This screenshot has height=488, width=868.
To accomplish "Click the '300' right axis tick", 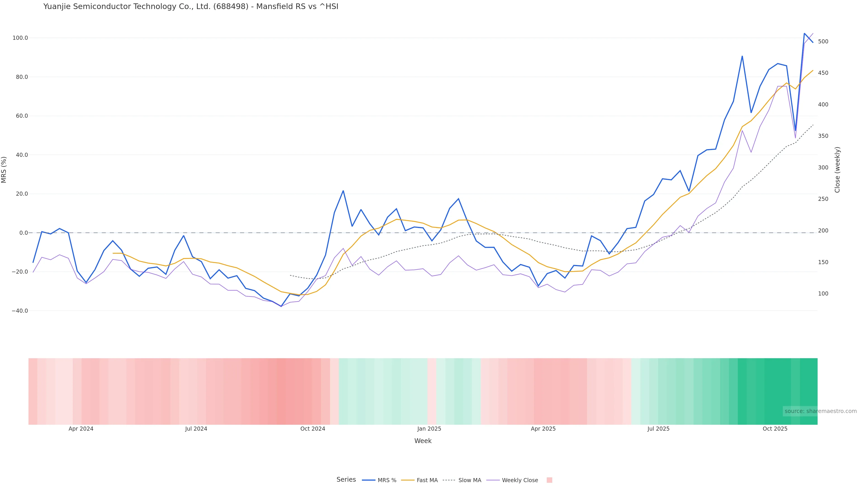I will point(823,168).
